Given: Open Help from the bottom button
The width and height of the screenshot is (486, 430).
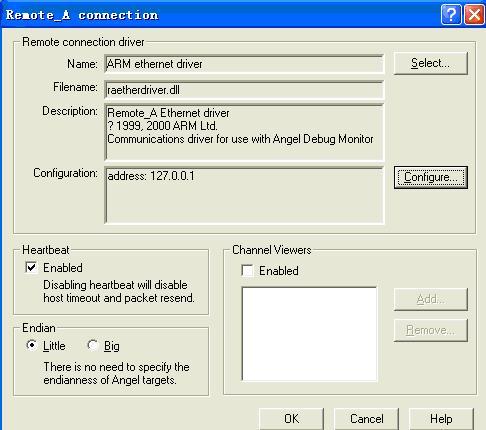Looking at the screenshot, I should [x=441, y=419].
